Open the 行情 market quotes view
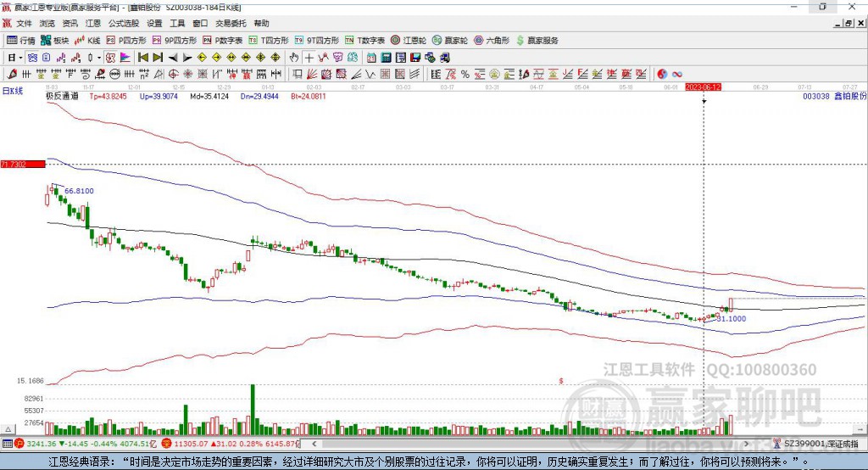Viewport: 868px width, 470px height. tap(20, 41)
